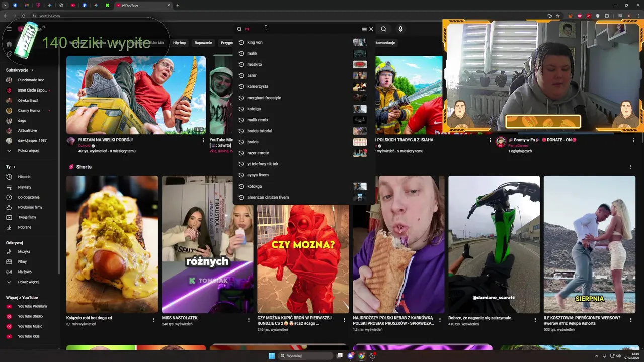This screenshot has height=362, width=644.
Task: Click the search magnifier button
Action: click(383, 29)
